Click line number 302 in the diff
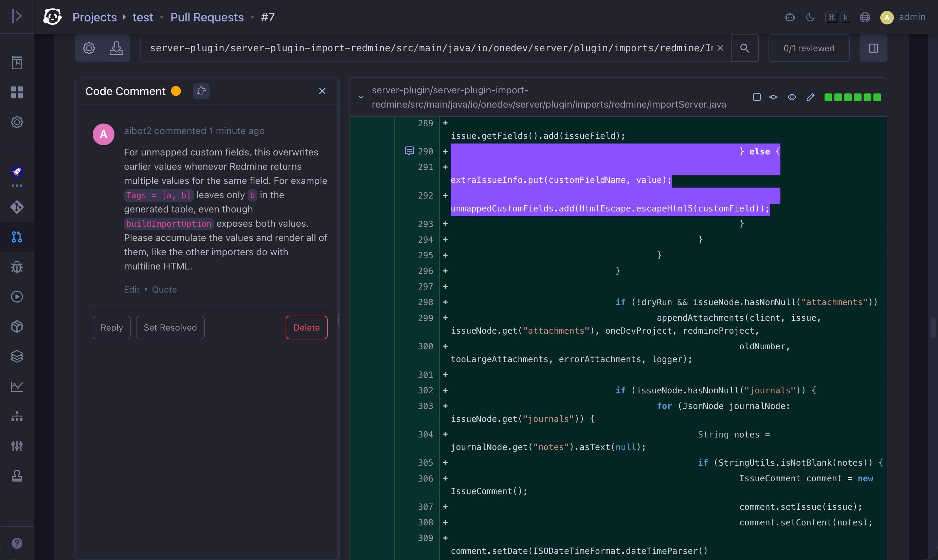The height and width of the screenshot is (560, 938). pyautogui.click(x=425, y=390)
